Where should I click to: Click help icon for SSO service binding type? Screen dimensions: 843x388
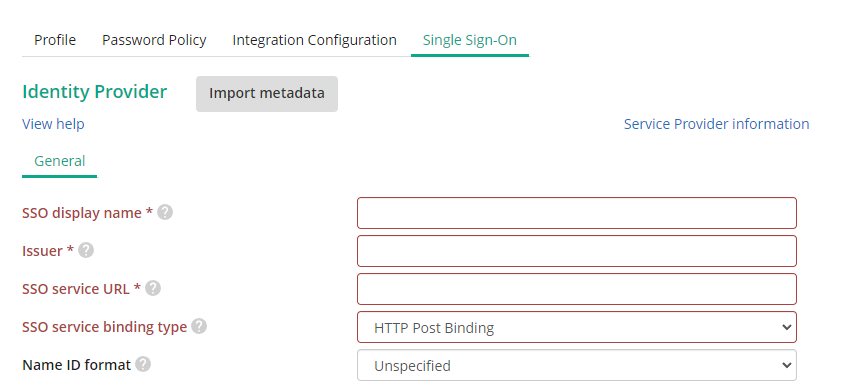tap(199, 326)
